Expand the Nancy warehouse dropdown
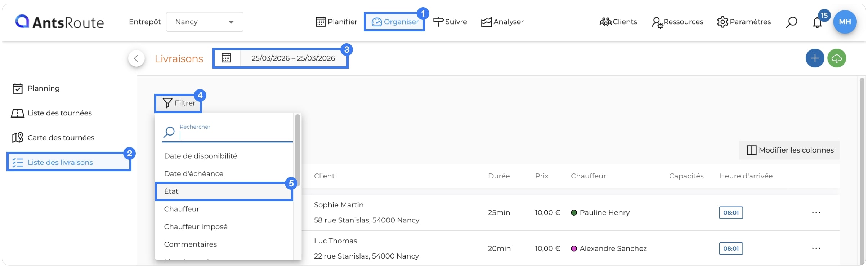868x269 pixels. point(205,22)
